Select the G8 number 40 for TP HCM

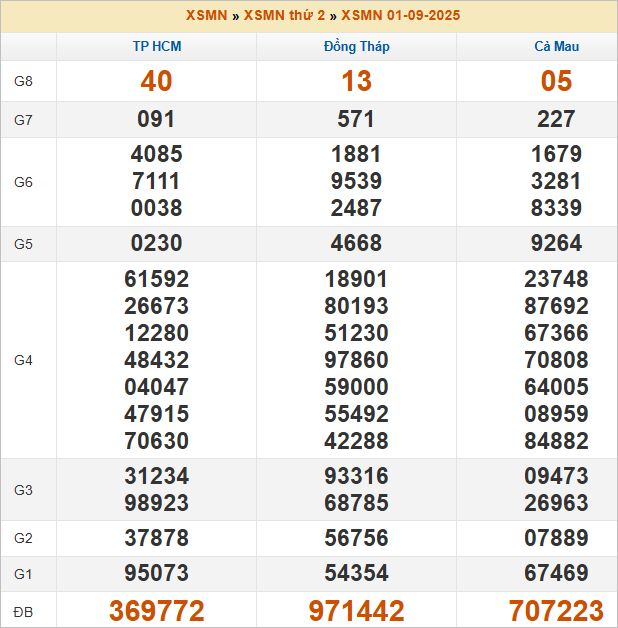157,82
